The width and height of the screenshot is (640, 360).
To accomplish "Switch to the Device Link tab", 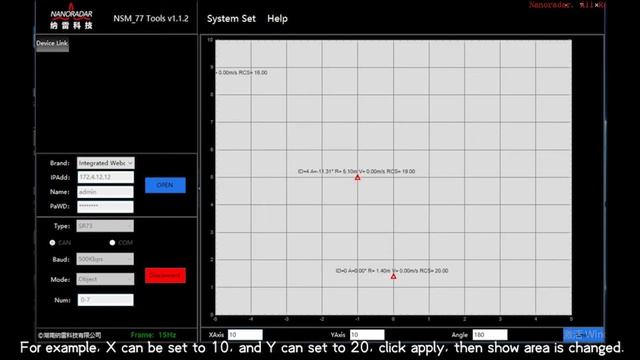I will tap(52, 43).
